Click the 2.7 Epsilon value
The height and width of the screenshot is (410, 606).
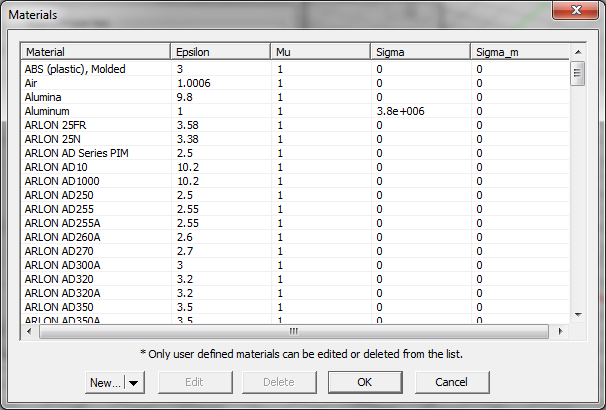pos(184,251)
